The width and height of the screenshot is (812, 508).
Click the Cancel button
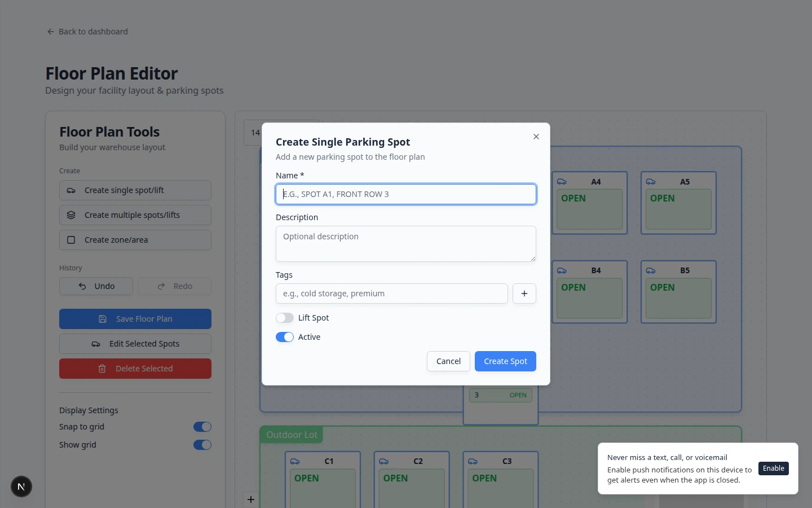[x=448, y=361]
